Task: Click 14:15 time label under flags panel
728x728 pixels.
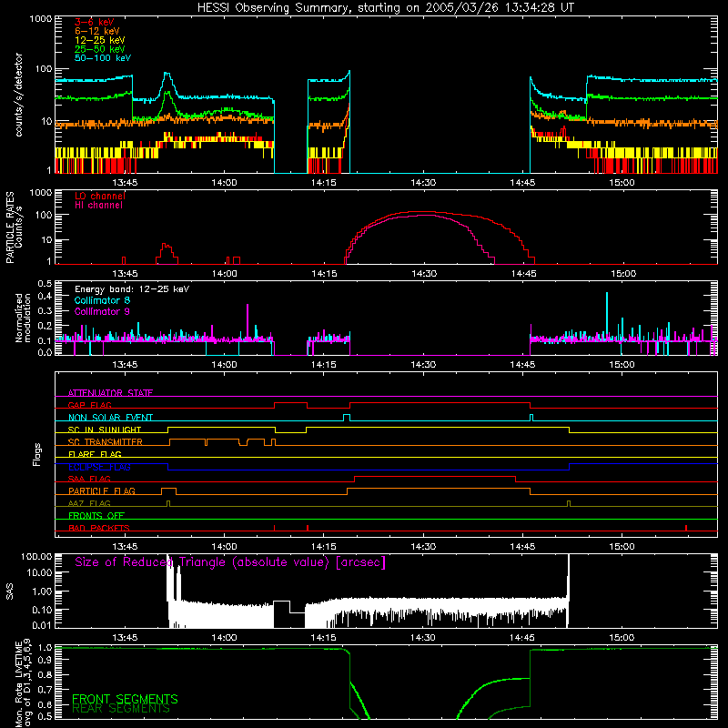Action: (x=324, y=547)
